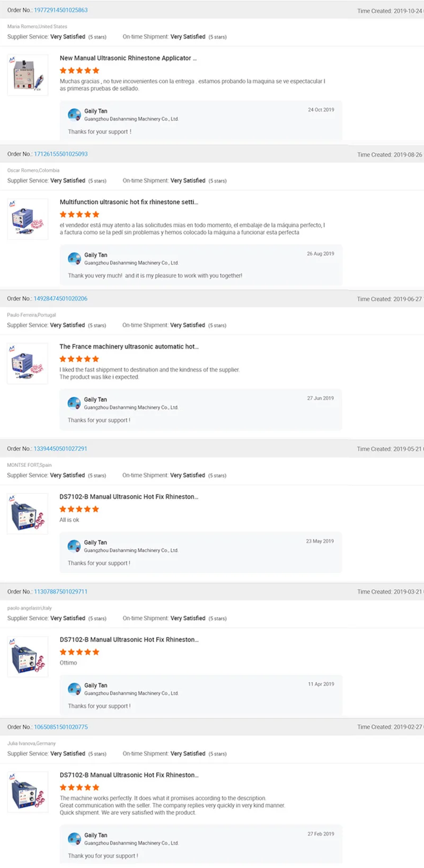Viewport: 424px width, 868px height.
Task: Open order number 17126155501025093 link
Action: (61, 154)
